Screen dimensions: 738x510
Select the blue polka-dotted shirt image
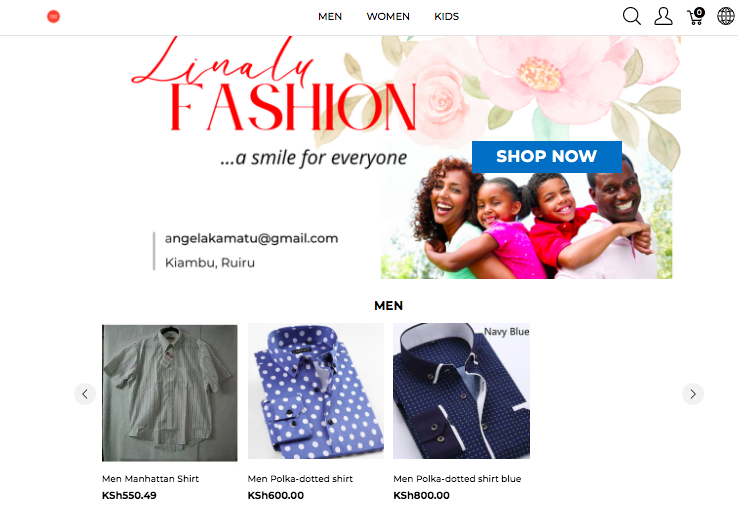coord(316,391)
